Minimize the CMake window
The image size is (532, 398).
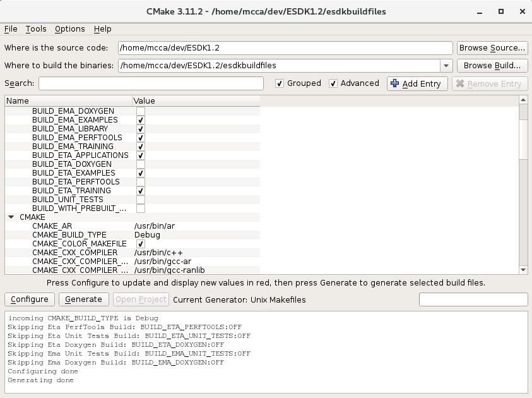(x=480, y=12)
